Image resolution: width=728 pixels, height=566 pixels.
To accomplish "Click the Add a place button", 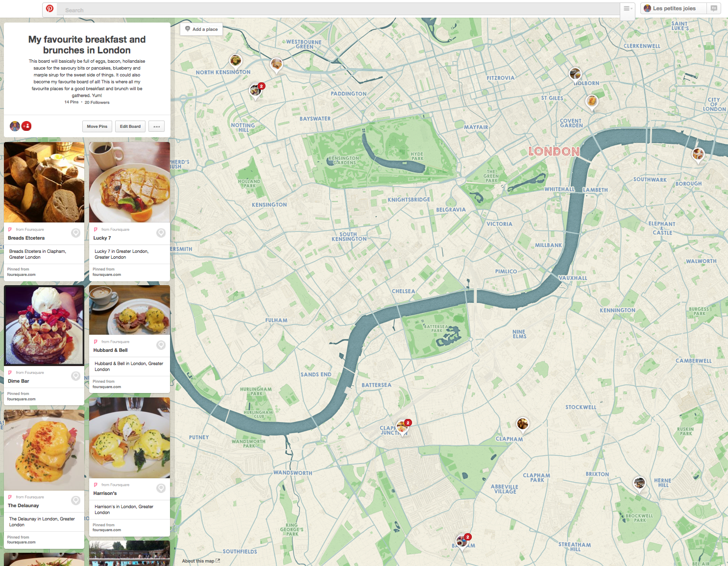I will click(201, 29).
